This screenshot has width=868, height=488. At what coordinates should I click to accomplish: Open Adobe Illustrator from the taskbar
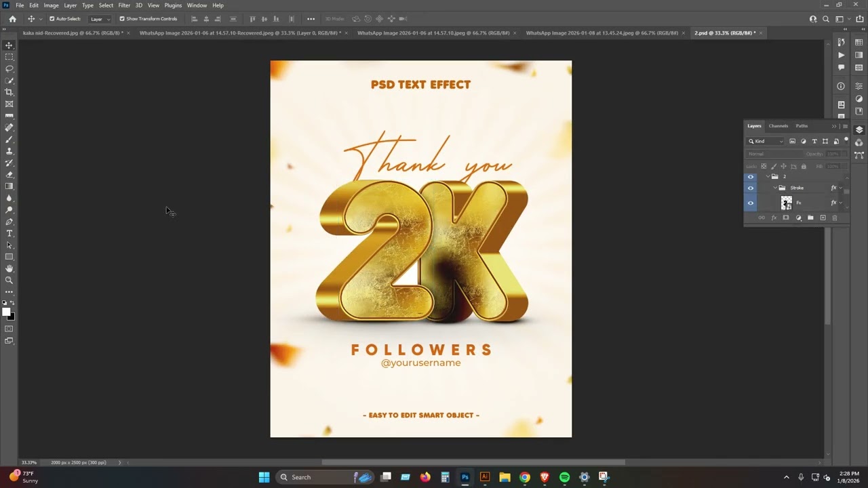pyautogui.click(x=484, y=477)
